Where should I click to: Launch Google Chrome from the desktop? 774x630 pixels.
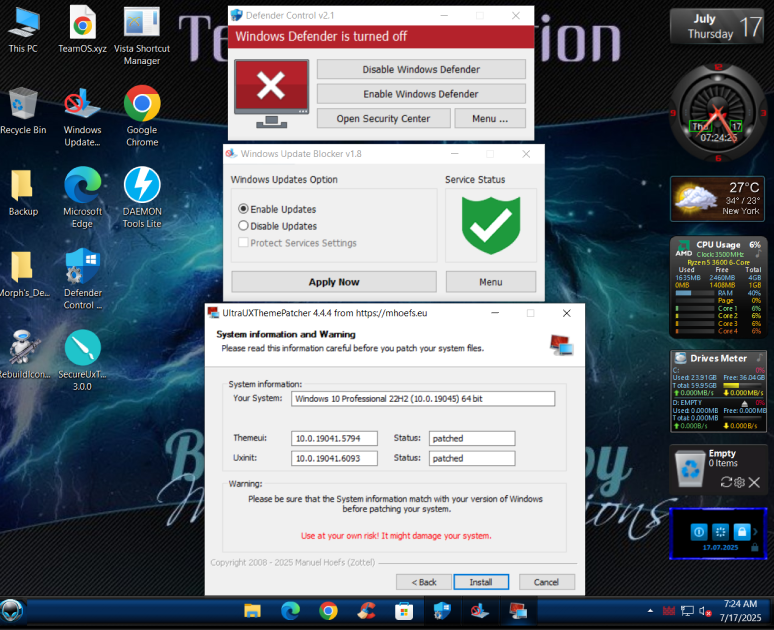142,116
